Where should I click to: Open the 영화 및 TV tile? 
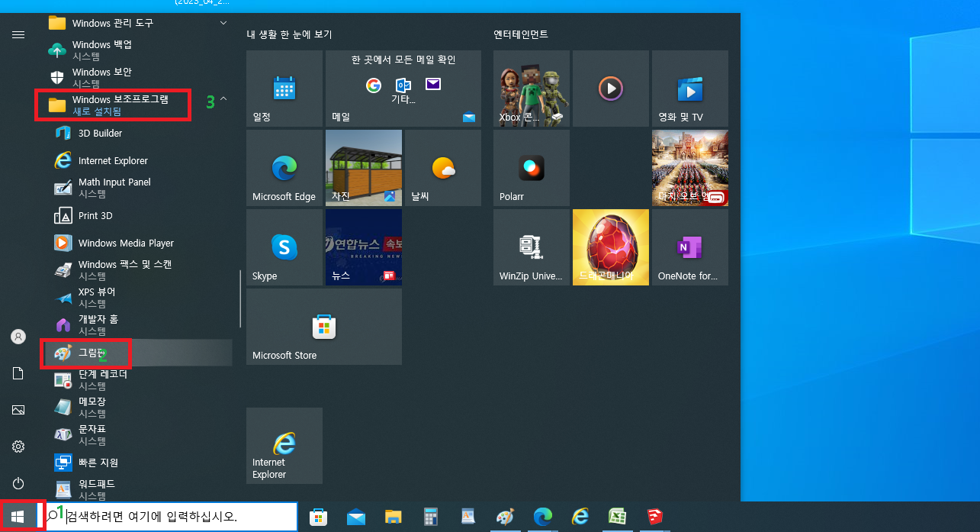coord(690,89)
